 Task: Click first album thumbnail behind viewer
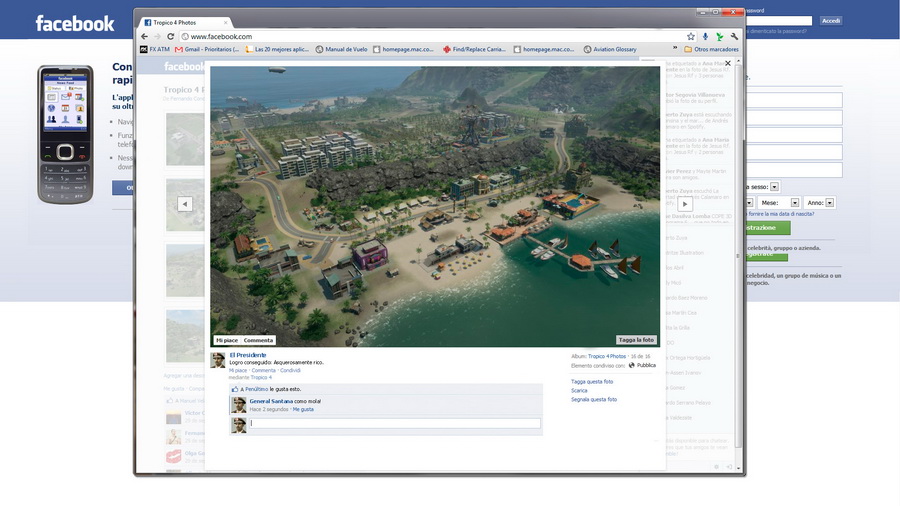tap(185, 139)
